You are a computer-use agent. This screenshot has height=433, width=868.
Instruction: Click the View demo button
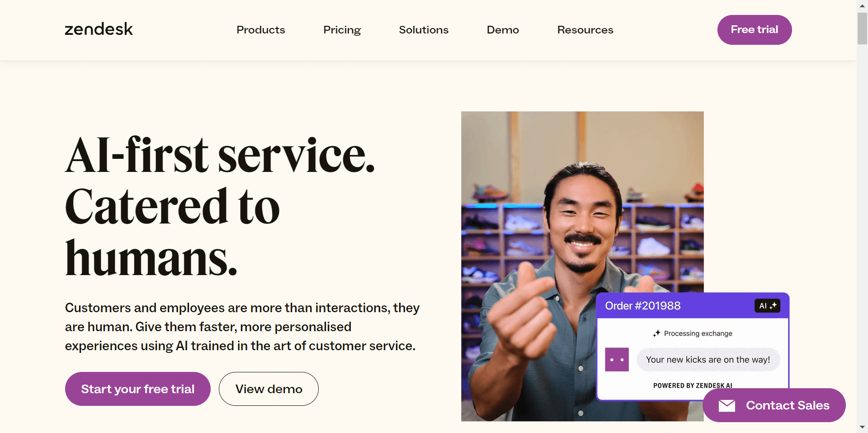point(268,389)
